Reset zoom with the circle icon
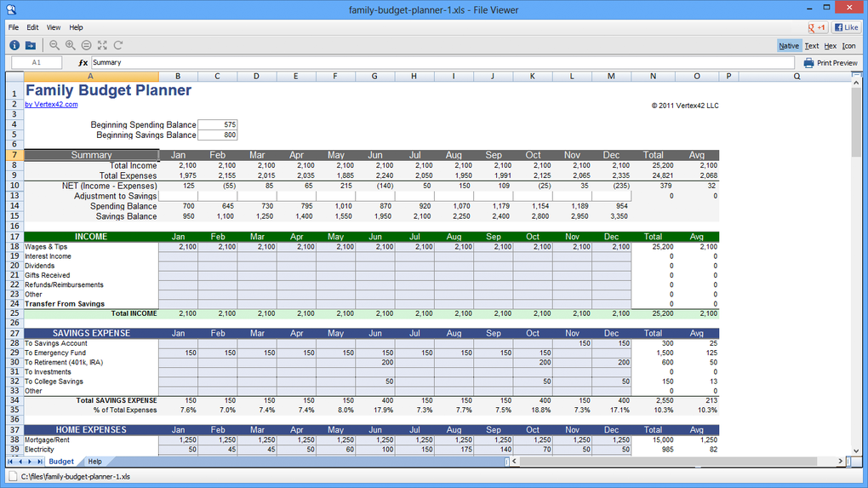Viewport: 868px width, 488px height. click(86, 45)
